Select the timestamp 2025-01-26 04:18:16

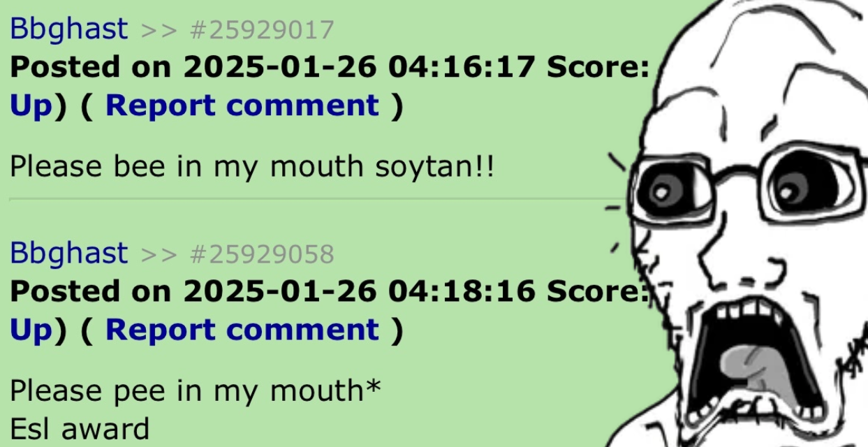(360, 291)
